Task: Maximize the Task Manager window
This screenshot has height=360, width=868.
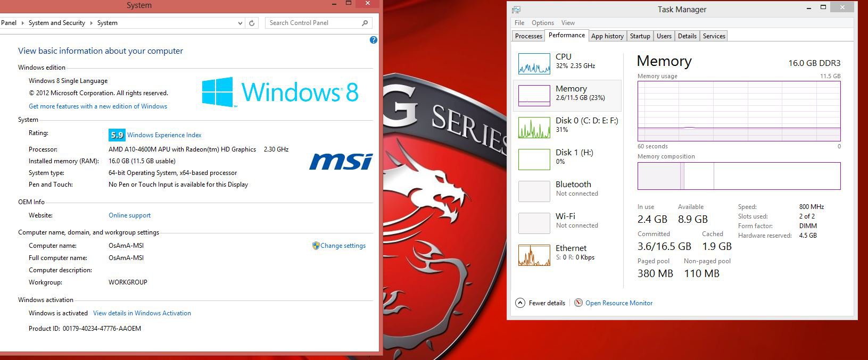Action: pyautogui.click(x=823, y=7)
